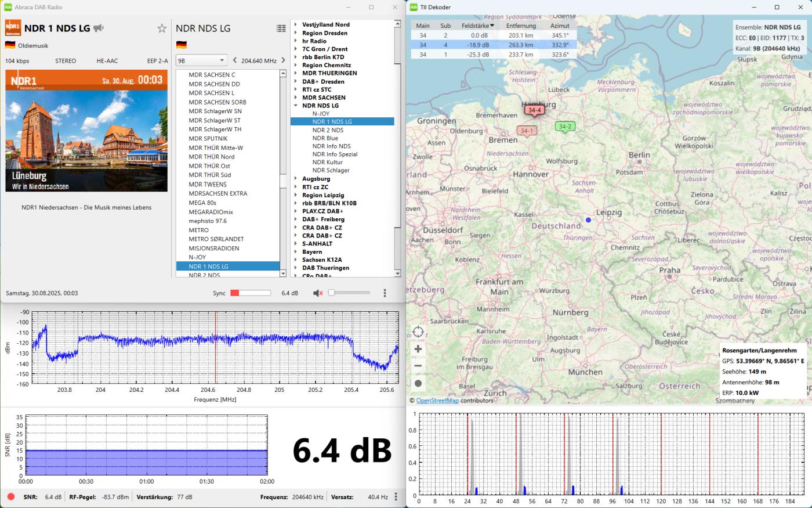Select the TII row showing 263.3 km

pyautogui.click(x=494, y=45)
